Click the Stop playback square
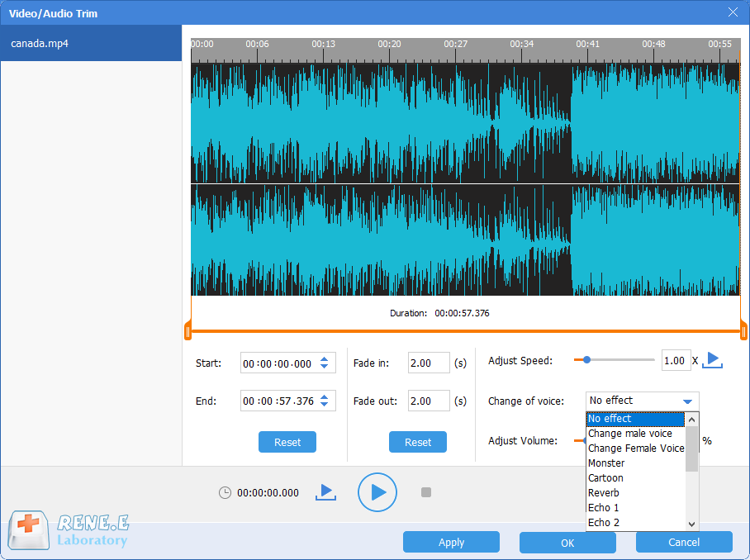 tap(426, 492)
